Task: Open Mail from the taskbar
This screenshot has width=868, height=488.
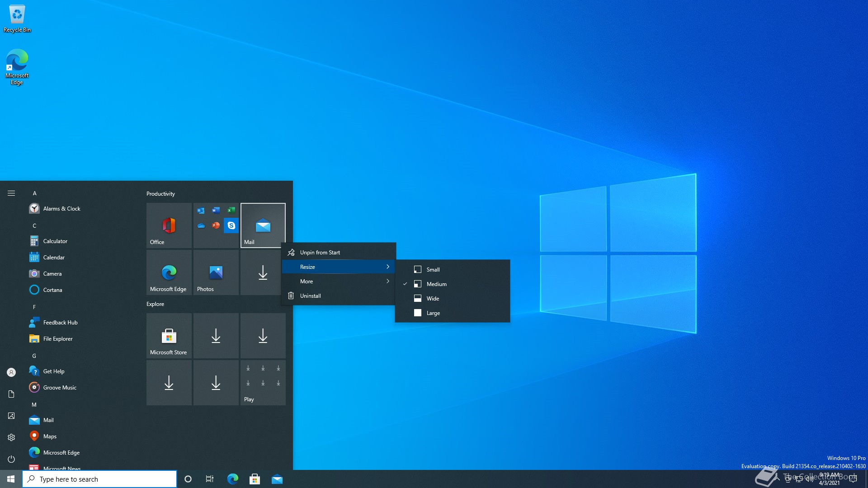Action: coord(277,479)
